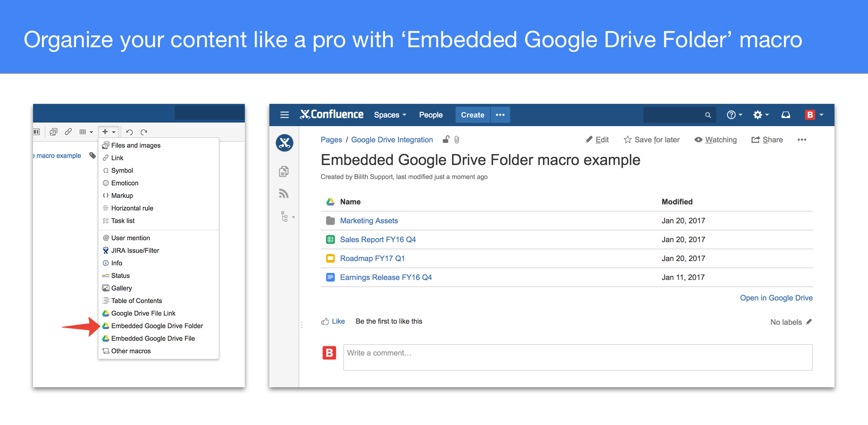
Task: Select Task list from insert menu
Action: coord(159,221)
